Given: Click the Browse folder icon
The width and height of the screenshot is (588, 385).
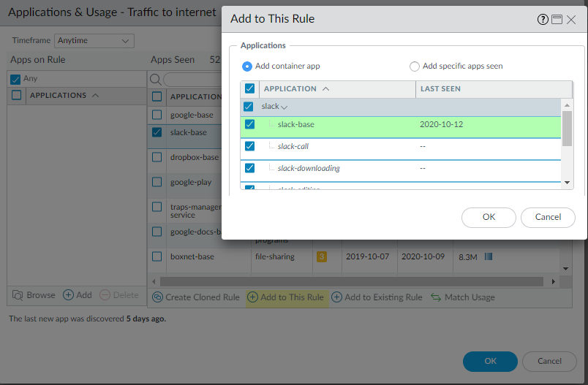Looking at the screenshot, I should 18,295.
